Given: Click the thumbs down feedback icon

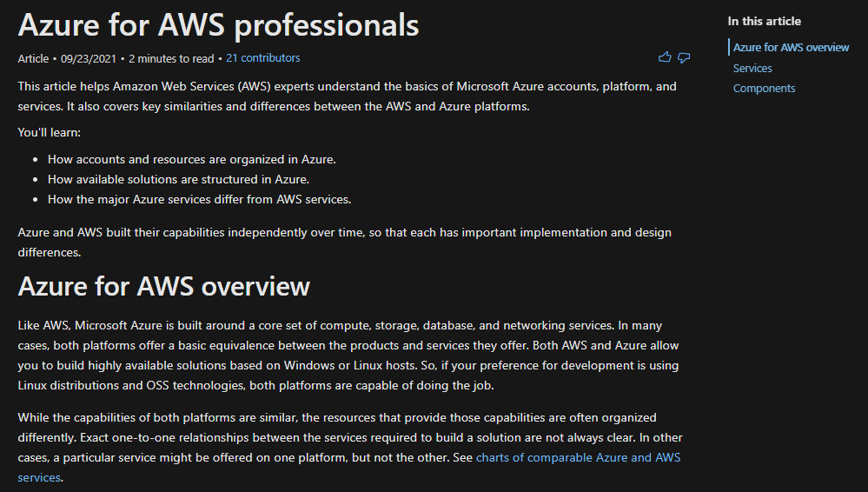Looking at the screenshot, I should (684, 57).
